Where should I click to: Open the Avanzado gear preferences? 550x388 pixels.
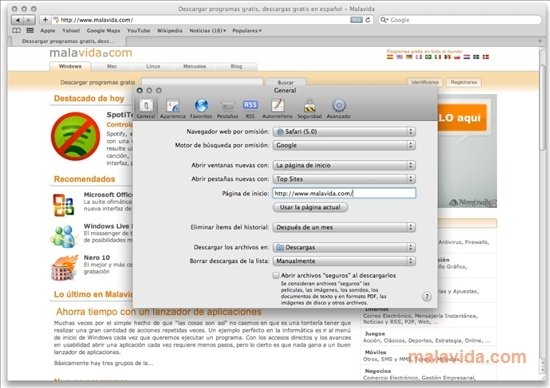point(338,109)
